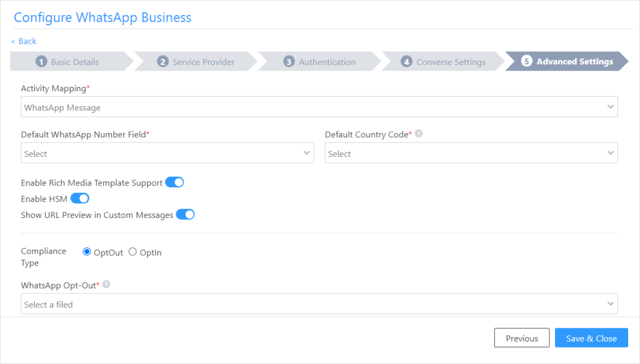The width and height of the screenshot is (640, 364).
Task: Click help icon beside Default Country Code
Action: pyautogui.click(x=419, y=134)
